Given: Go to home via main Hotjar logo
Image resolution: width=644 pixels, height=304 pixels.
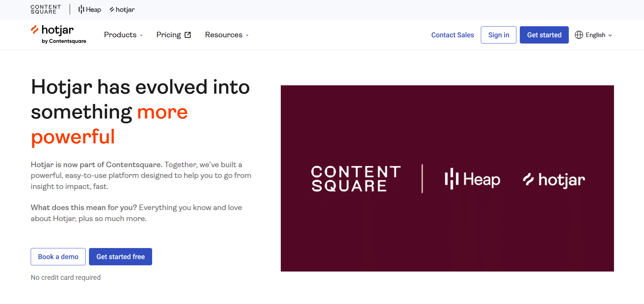Looking at the screenshot, I should [58, 34].
